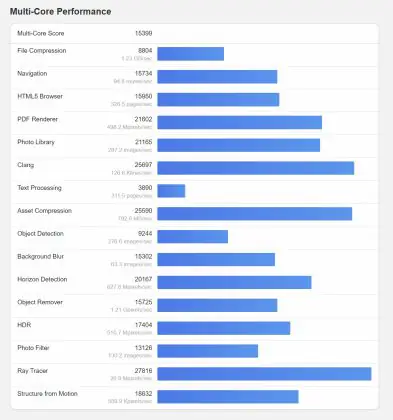Select the Asset Compression label
Viewport: 393px width, 420px height.
coord(44,211)
